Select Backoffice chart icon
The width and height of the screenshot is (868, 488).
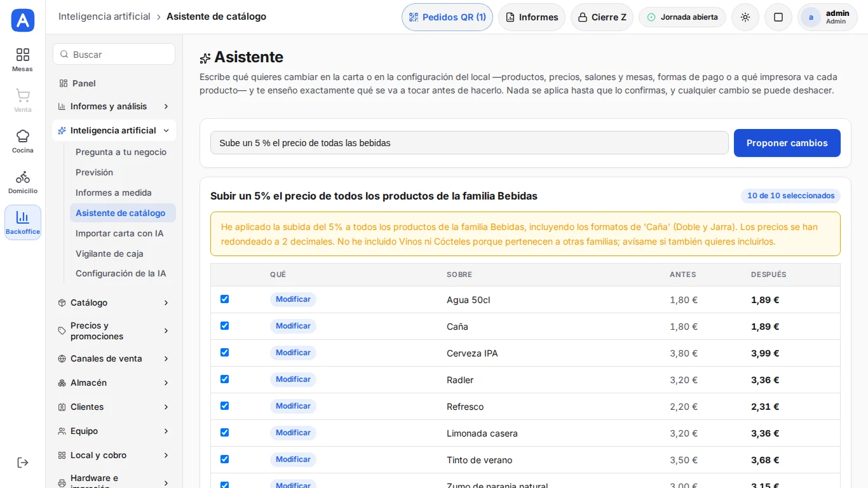23,222
